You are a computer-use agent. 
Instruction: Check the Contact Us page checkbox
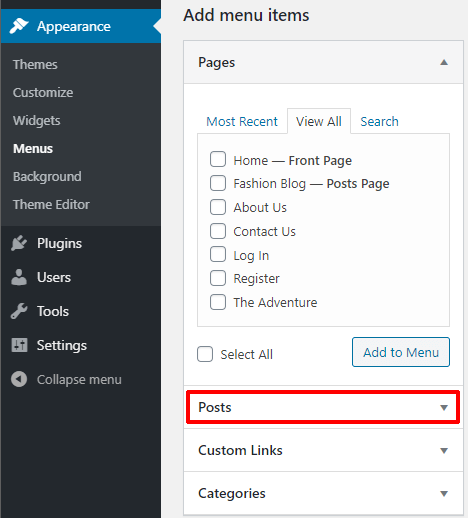(218, 231)
